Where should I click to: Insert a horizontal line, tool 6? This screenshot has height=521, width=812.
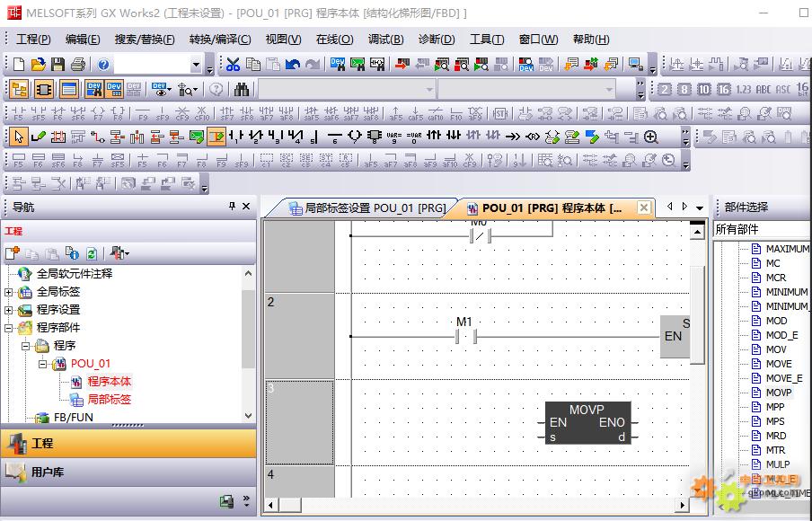click(x=335, y=137)
